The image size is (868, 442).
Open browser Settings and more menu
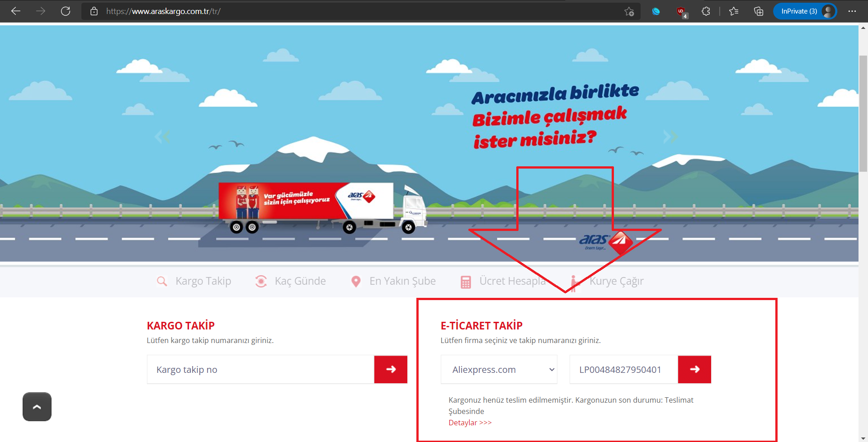[x=852, y=11]
